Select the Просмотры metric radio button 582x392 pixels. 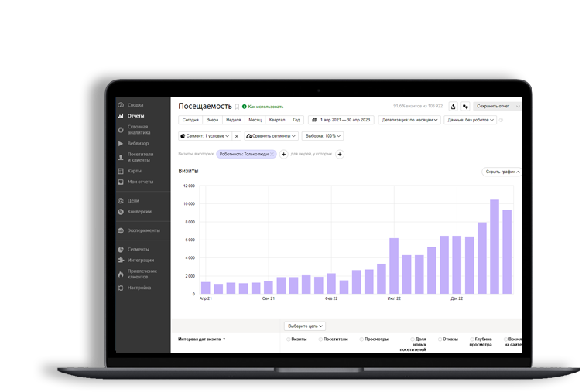(x=361, y=339)
